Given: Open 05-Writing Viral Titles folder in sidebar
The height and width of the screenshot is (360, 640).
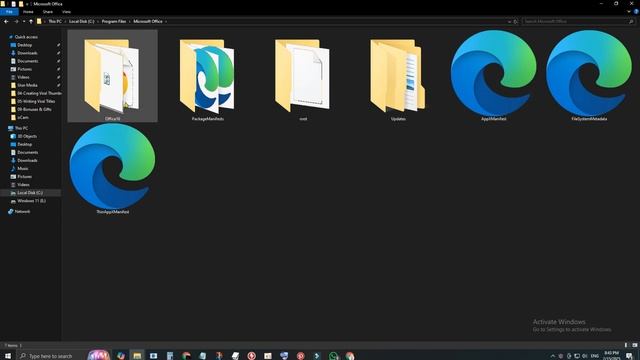Looking at the screenshot, I should click(36, 101).
